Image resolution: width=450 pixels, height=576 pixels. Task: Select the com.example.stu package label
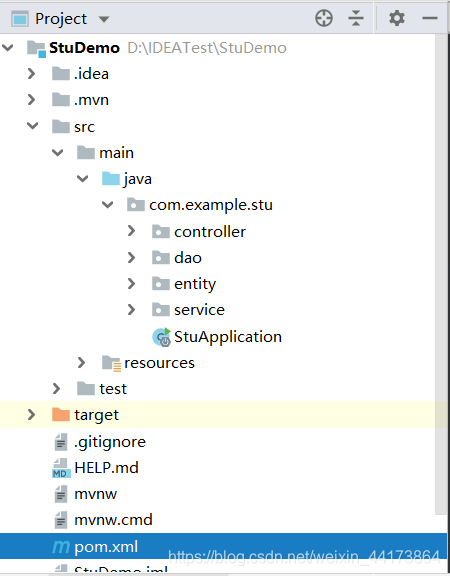[x=211, y=205]
